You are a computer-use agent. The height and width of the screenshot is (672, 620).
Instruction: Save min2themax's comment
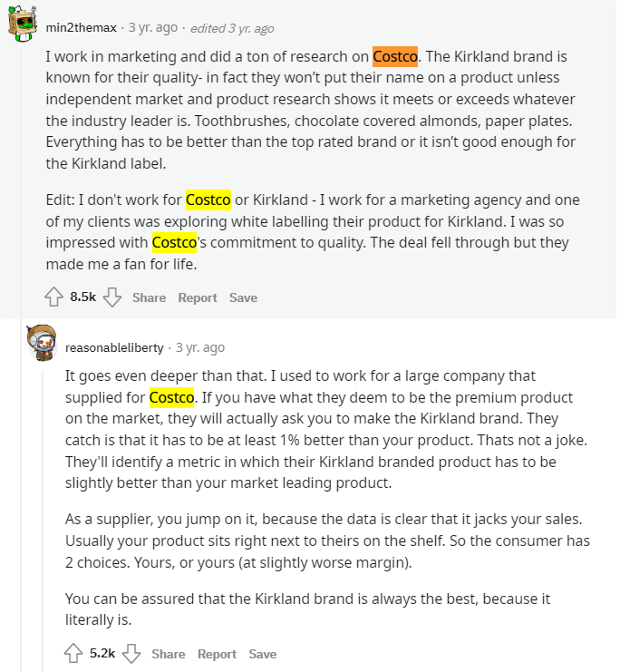pos(243,297)
